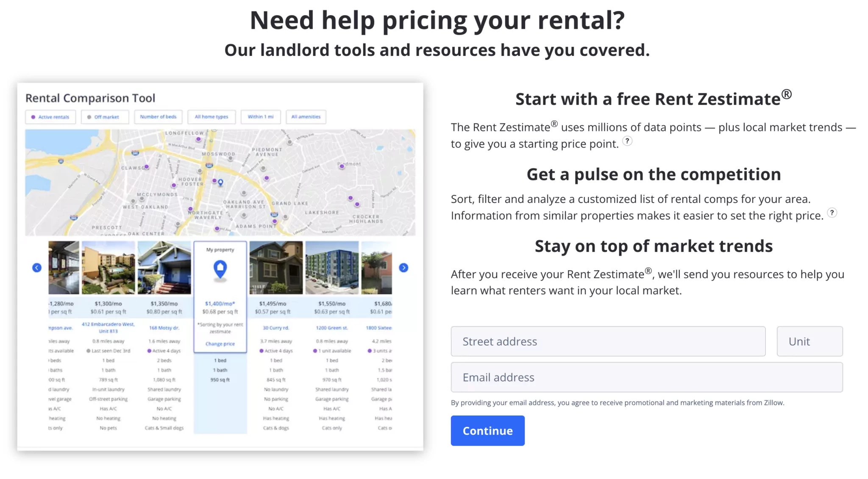Viewport: 868px width, 479px height.
Task: Click the previous arrow in the property carousel
Action: click(x=37, y=268)
